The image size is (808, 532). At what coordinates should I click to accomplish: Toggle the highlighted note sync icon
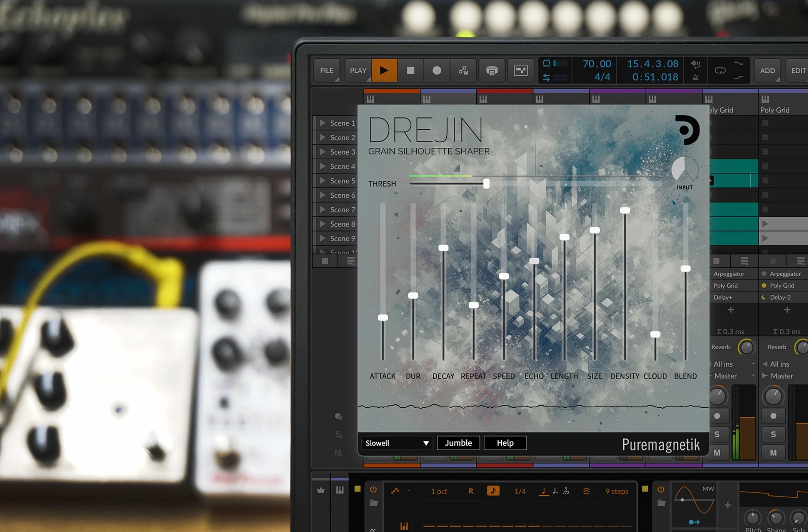493,491
